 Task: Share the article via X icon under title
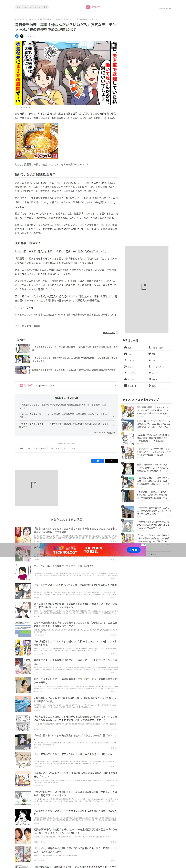[x=22, y=36]
